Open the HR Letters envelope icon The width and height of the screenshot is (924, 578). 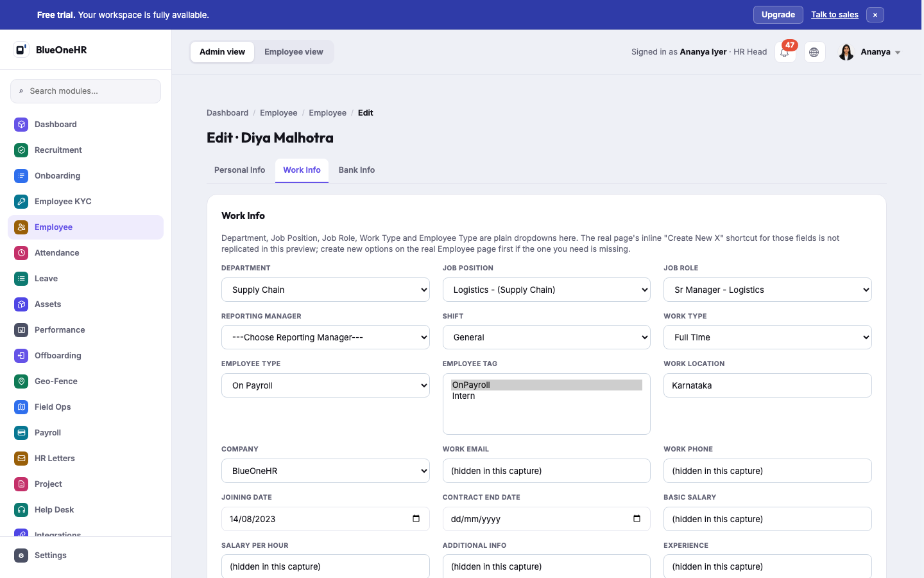click(21, 459)
